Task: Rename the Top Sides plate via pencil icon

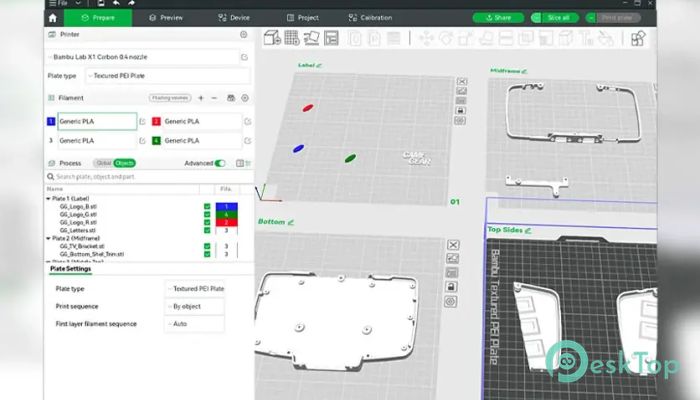Action: tap(528, 230)
